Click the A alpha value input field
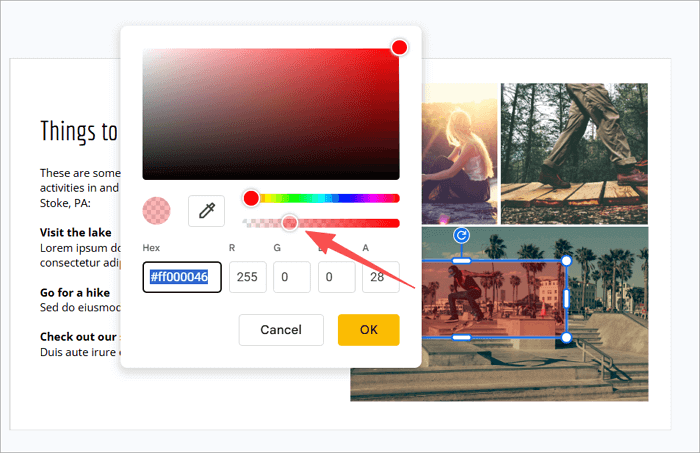The width and height of the screenshot is (700, 453). 380,277
